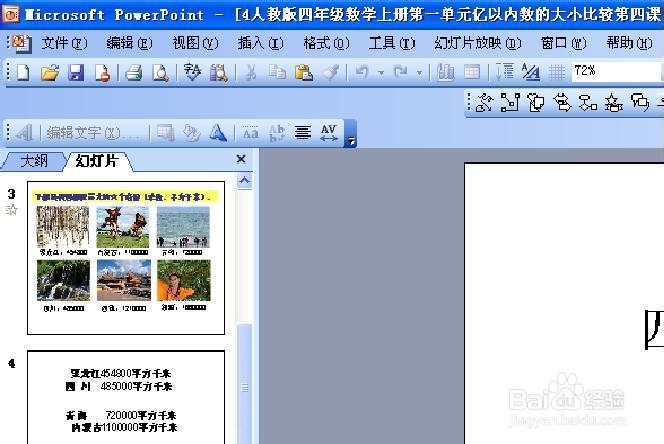Switch to the 大纲 outline tab
The width and height of the screenshot is (664, 444).
(34, 161)
